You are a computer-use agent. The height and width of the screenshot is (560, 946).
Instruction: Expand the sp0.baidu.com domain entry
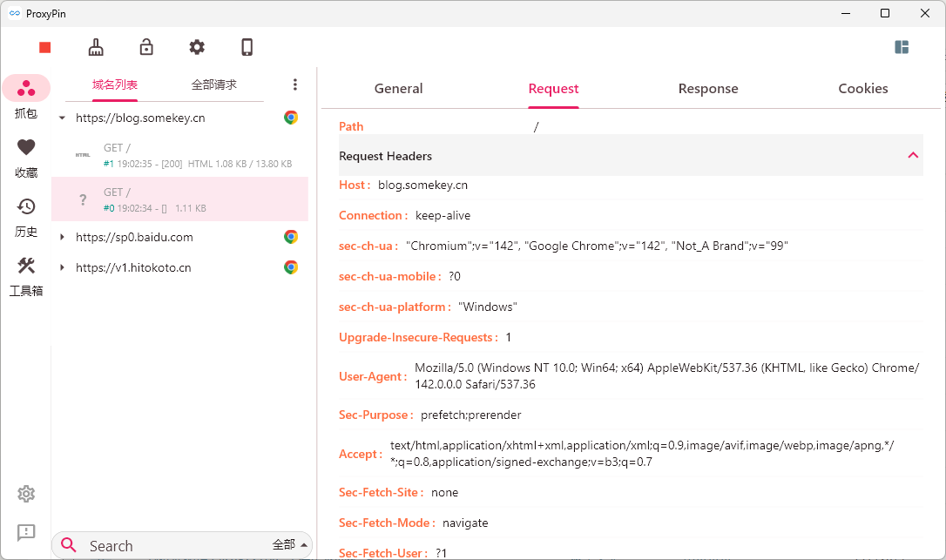click(x=62, y=237)
